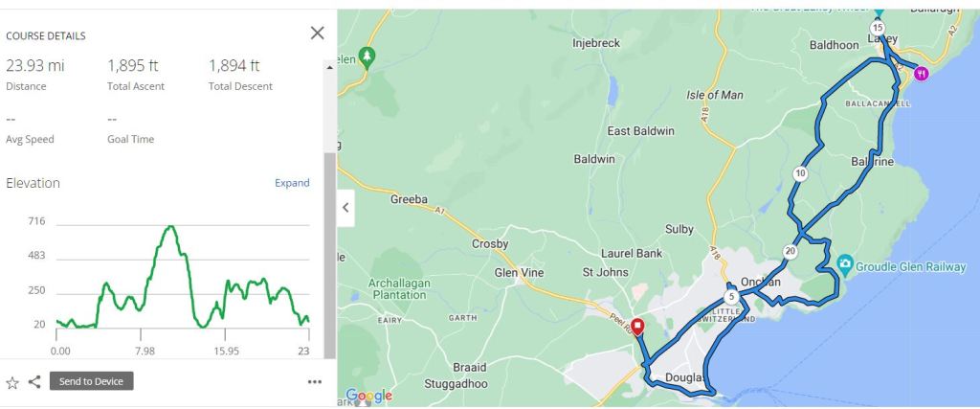Select the mile 20 marker near Onchan
This screenshot has height=409, width=980.
tap(790, 252)
